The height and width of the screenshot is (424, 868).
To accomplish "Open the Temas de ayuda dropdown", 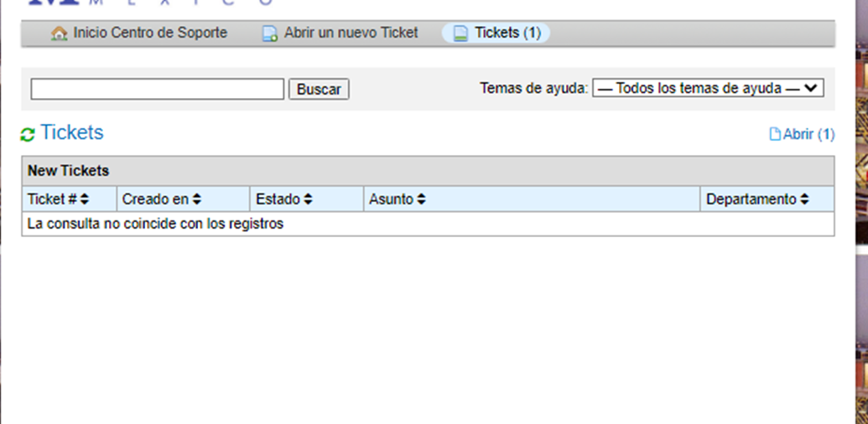I will [x=708, y=88].
